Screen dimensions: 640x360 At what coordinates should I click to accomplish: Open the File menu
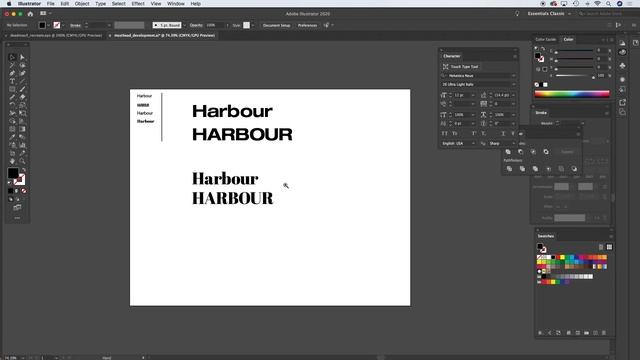pos(51,4)
